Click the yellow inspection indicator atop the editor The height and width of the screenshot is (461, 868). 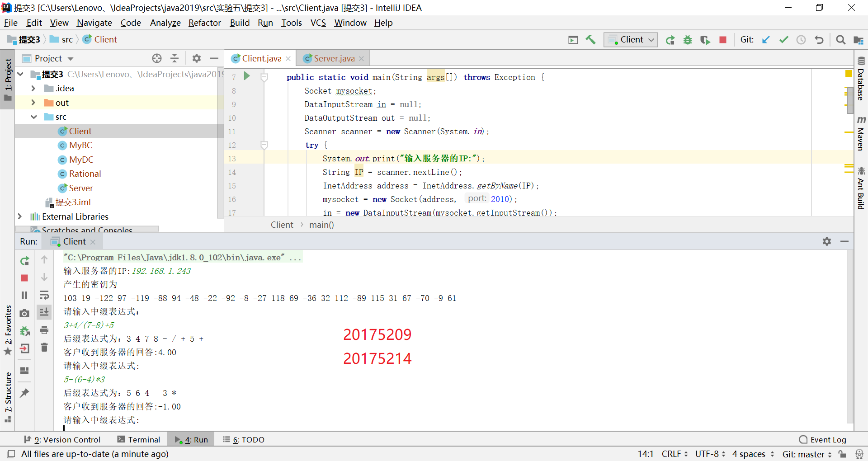pos(849,73)
